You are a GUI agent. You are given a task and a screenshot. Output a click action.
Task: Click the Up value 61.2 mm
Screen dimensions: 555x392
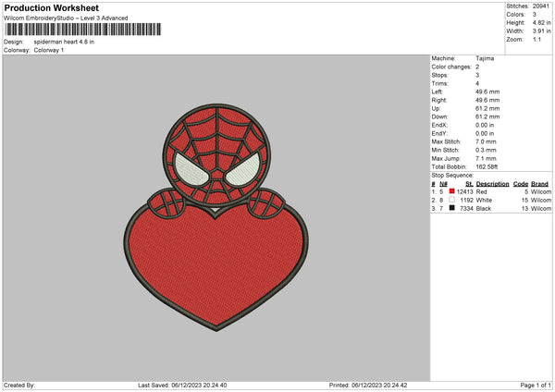point(487,108)
